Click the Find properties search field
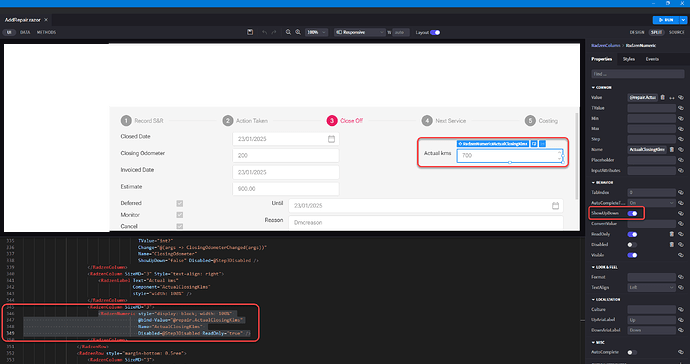 pos(638,74)
